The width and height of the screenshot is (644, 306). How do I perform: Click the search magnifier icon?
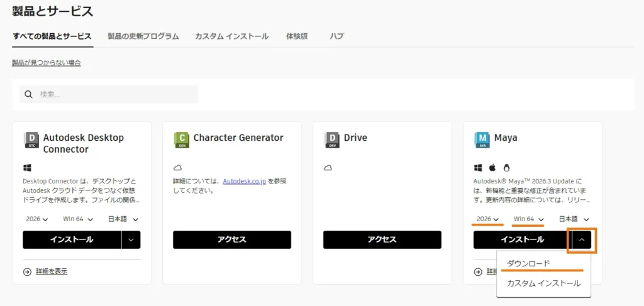tap(28, 94)
